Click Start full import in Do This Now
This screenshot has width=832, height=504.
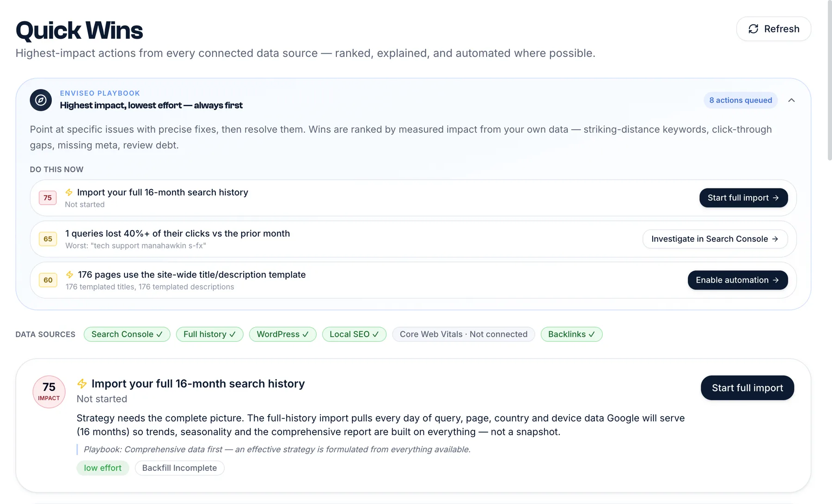(743, 198)
